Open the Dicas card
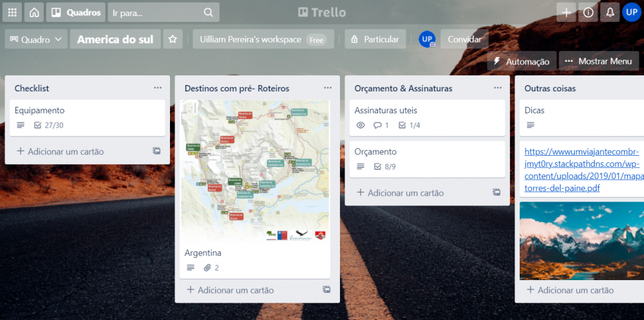This screenshot has height=320, width=644. 582,117
